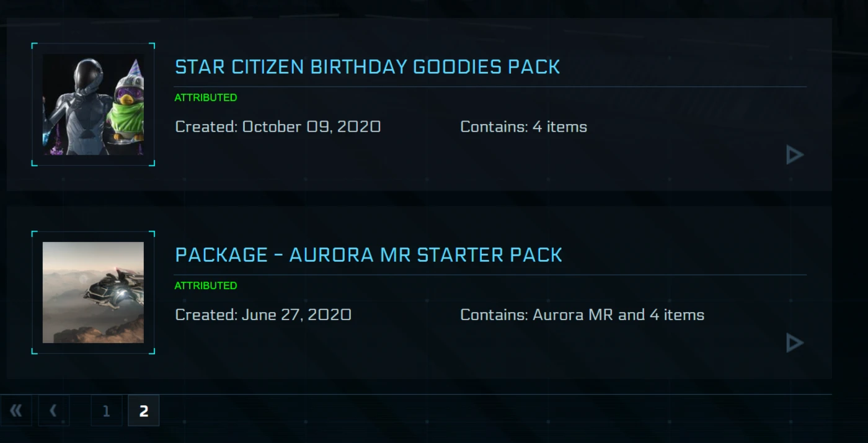
Task: Select Created: June 27, 2020 text
Action: coord(263,315)
